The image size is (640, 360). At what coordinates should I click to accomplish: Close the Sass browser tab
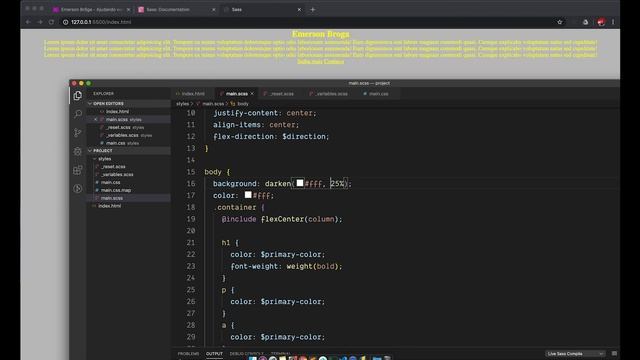(x=299, y=9)
